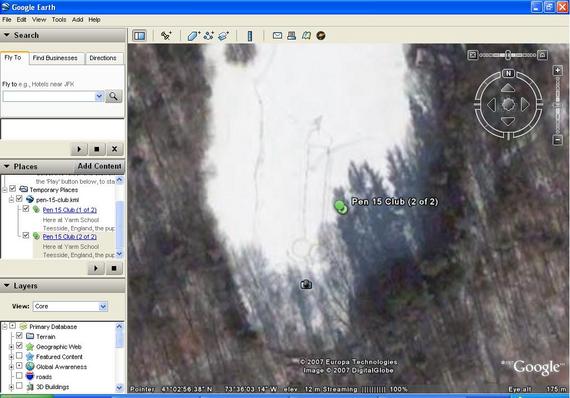Click the Pen 15 Club (1 of 2) link
Image resolution: width=570 pixels, height=398 pixels.
pyautogui.click(x=69, y=210)
